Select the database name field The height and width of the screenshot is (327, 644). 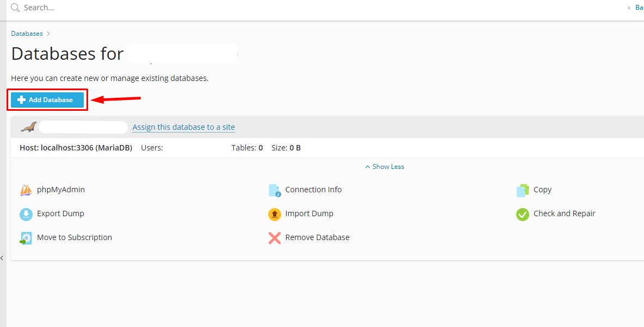pos(83,127)
